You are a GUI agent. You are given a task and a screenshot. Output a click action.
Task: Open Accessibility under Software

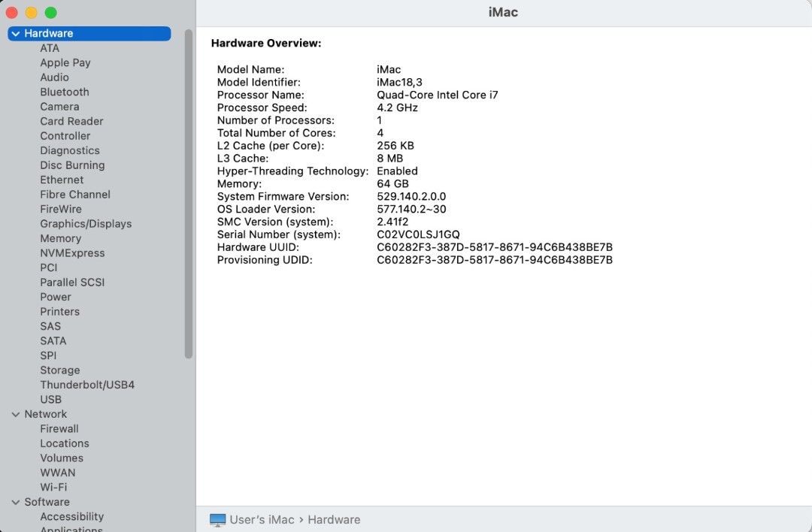(72, 516)
